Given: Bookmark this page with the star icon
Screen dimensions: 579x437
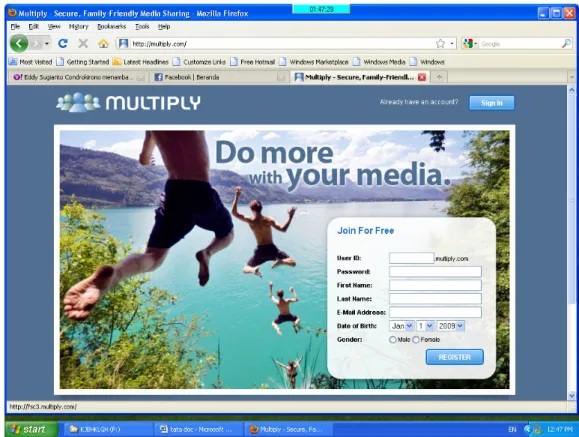Looking at the screenshot, I should click(x=440, y=44).
